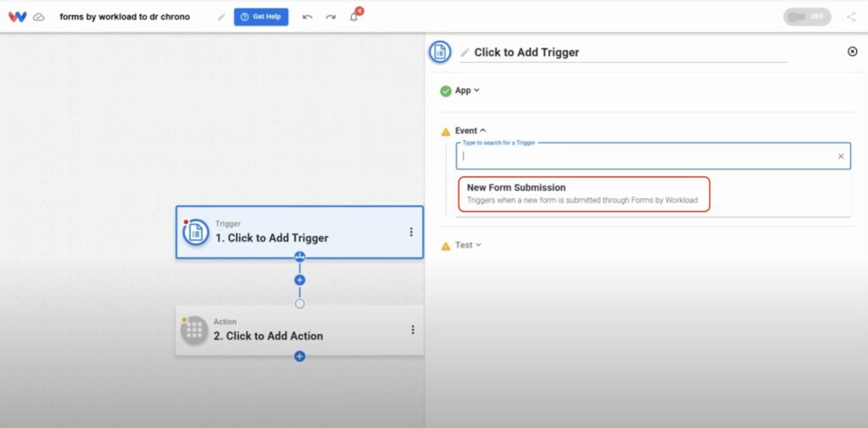
Task: Add a step between trigger and action
Action: click(299, 281)
